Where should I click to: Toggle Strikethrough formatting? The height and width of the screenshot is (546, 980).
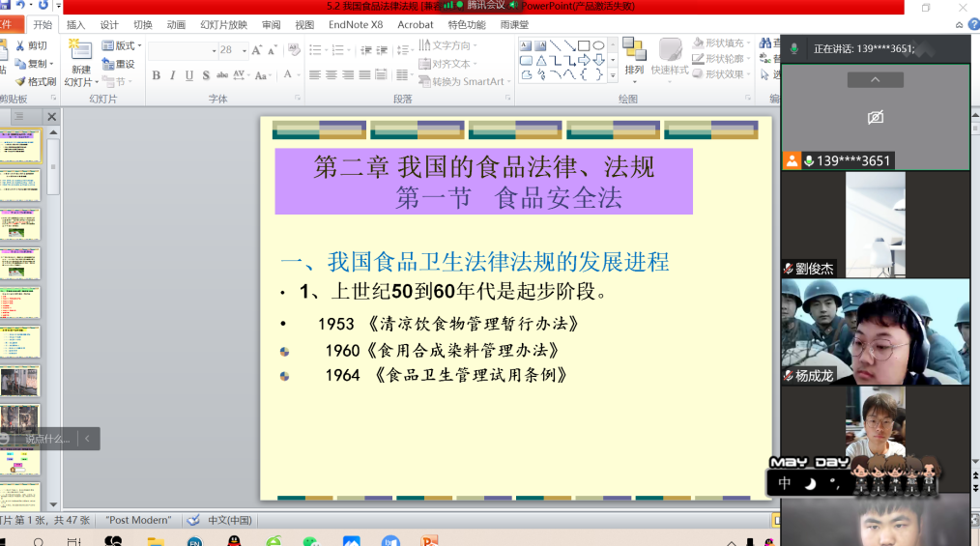(x=222, y=75)
